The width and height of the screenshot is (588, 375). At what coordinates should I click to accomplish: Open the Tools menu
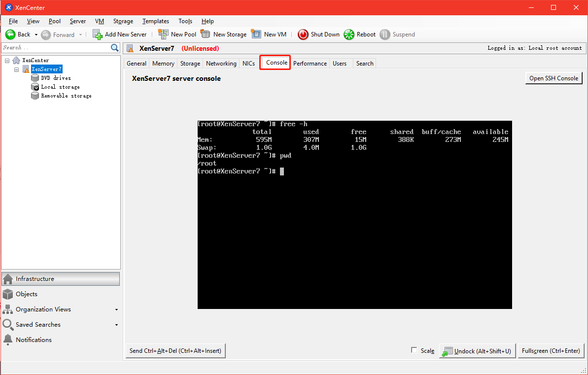click(185, 21)
